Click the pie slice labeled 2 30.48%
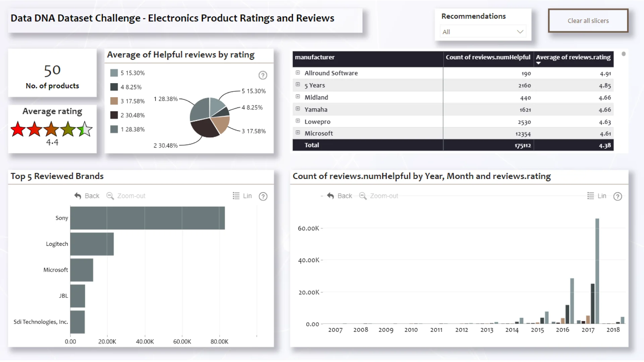This screenshot has width=644, height=362. 204,128
